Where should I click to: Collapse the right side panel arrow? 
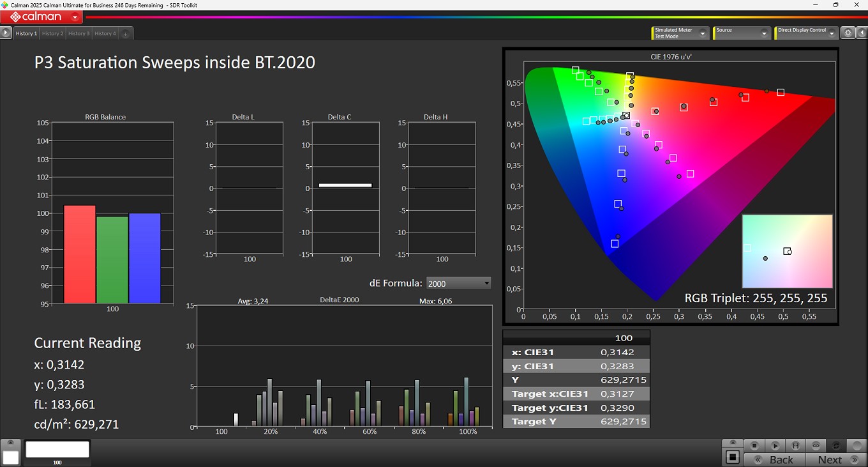(861, 33)
